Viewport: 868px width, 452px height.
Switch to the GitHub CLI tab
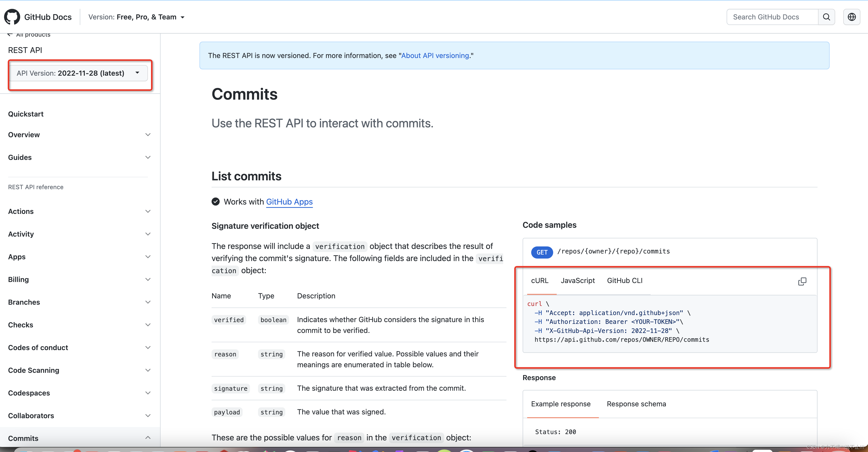coord(625,281)
